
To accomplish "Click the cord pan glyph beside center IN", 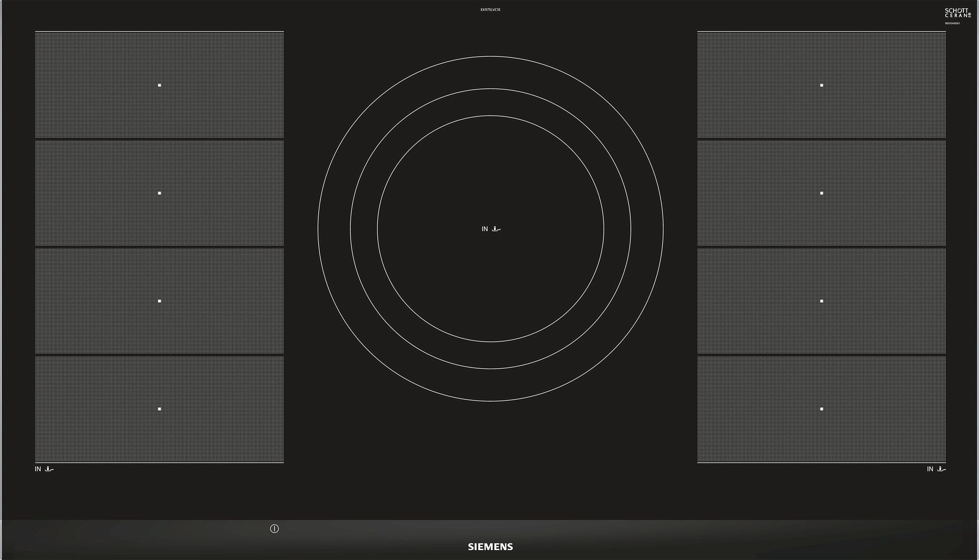I will click(496, 229).
